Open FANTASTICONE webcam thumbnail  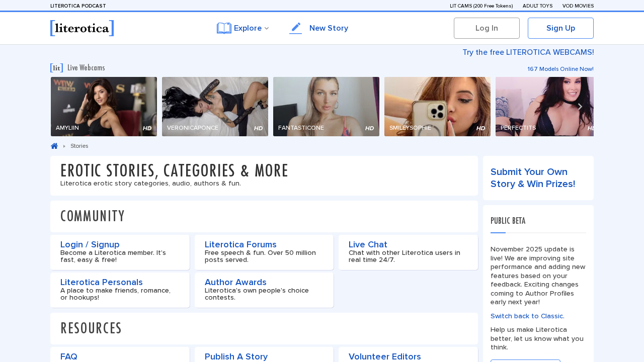click(x=326, y=107)
